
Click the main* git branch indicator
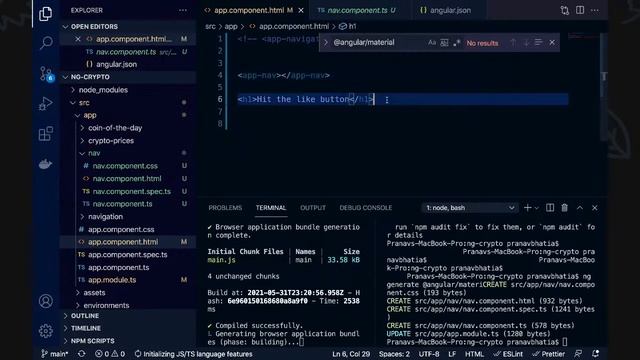pyautogui.click(x=55, y=354)
